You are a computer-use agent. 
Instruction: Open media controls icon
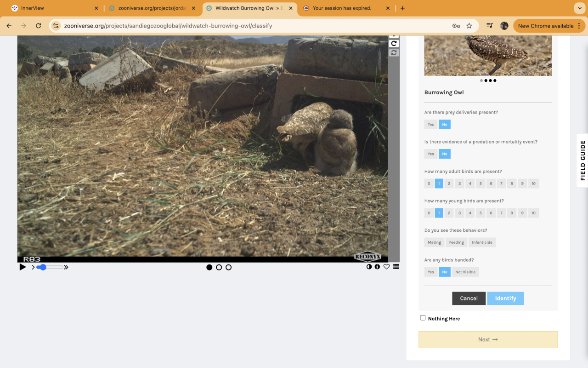point(490,26)
